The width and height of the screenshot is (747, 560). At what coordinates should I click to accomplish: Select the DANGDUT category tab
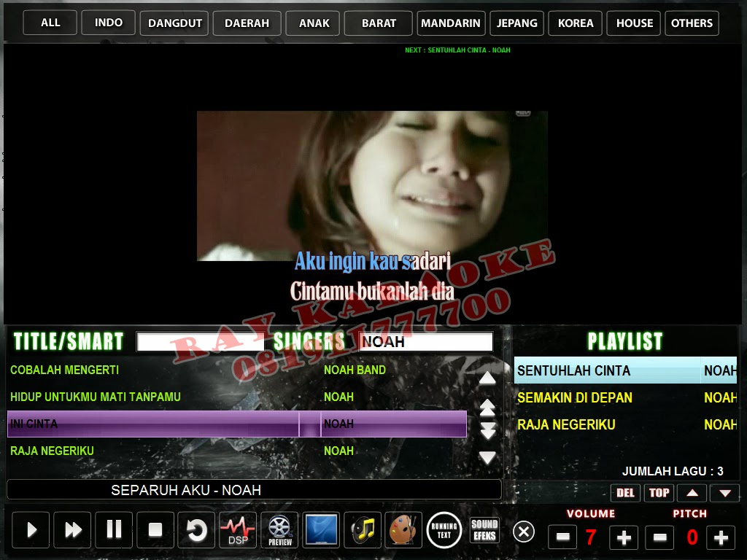click(x=174, y=23)
